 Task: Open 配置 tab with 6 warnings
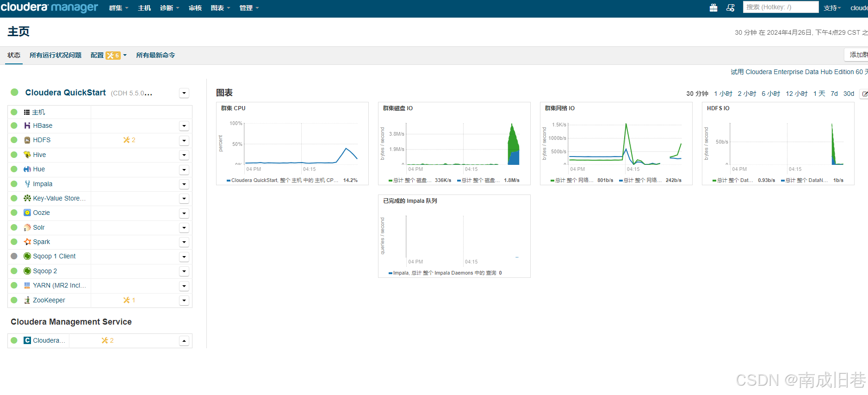[108, 55]
